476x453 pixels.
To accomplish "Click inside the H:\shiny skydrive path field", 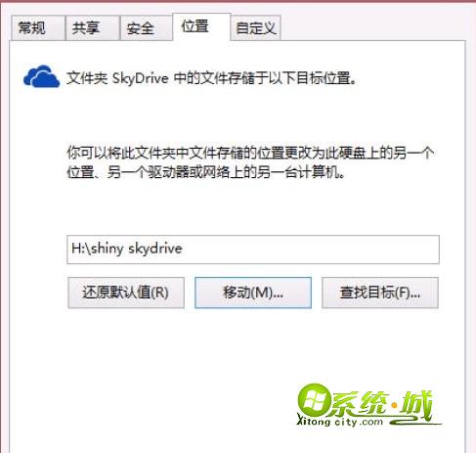I will (253, 249).
